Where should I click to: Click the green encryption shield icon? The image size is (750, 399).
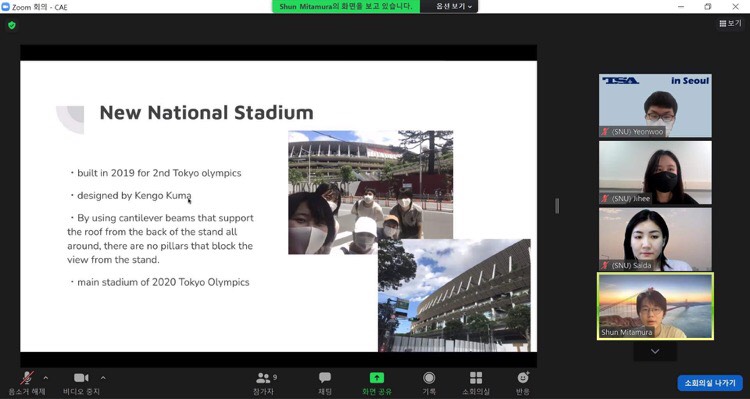(12, 25)
